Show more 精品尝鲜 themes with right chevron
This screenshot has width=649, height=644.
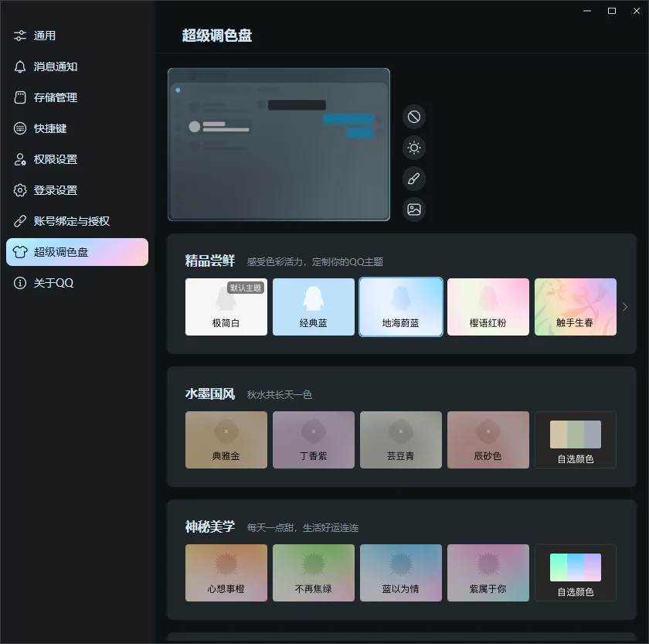pos(625,307)
